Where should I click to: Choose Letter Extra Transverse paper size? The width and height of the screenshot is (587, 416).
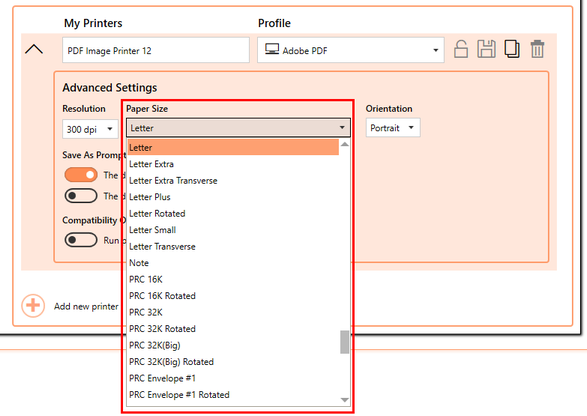(233, 180)
